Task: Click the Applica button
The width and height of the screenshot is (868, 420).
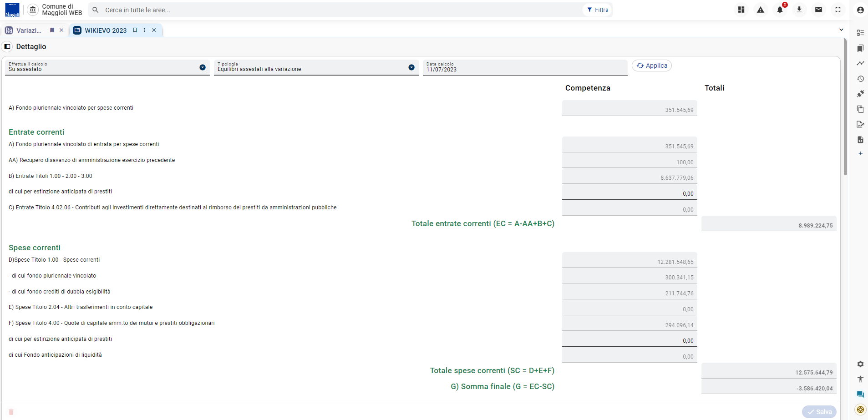Action: point(652,66)
